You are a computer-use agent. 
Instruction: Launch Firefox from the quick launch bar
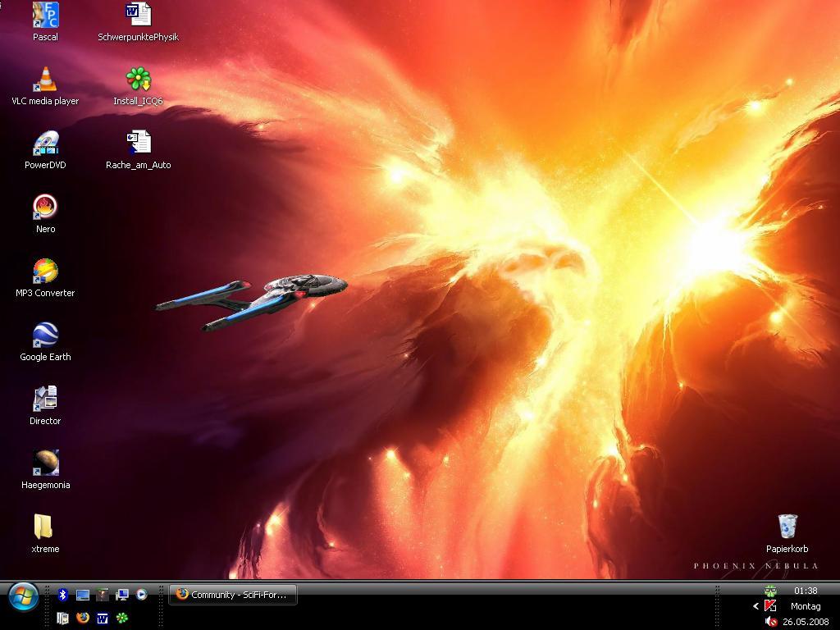(x=83, y=618)
